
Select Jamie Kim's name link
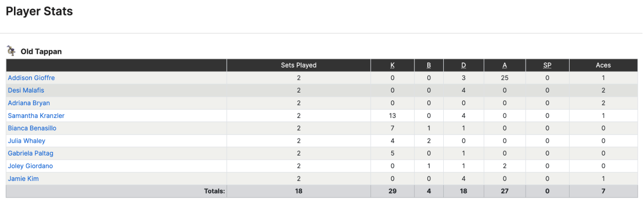point(23,178)
